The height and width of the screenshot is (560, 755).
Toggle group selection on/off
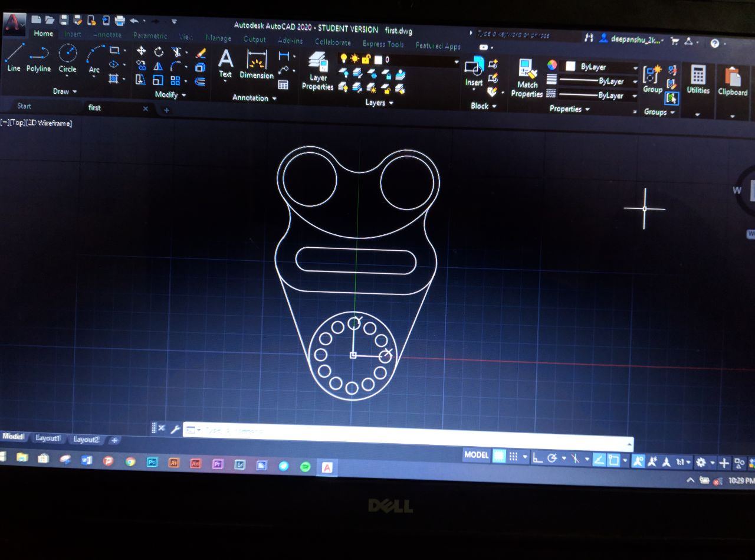click(x=672, y=99)
